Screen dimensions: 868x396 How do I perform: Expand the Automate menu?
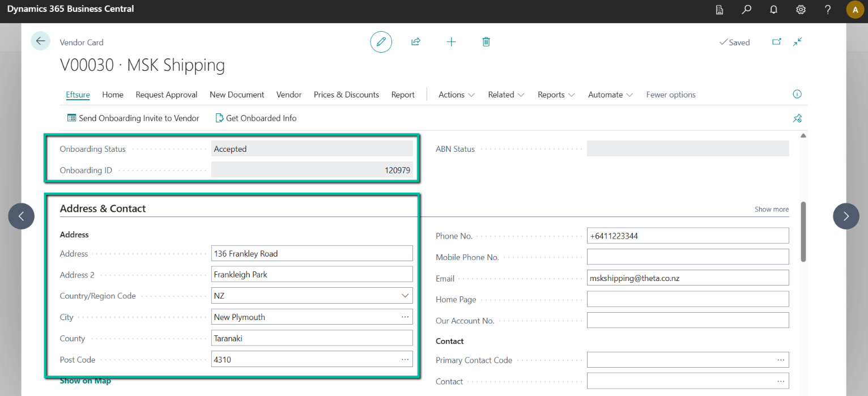610,95
